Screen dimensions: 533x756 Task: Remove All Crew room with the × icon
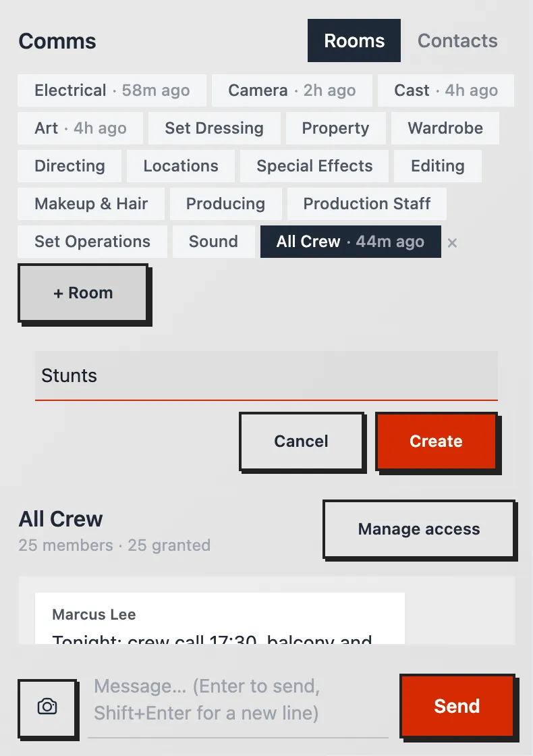coord(452,242)
